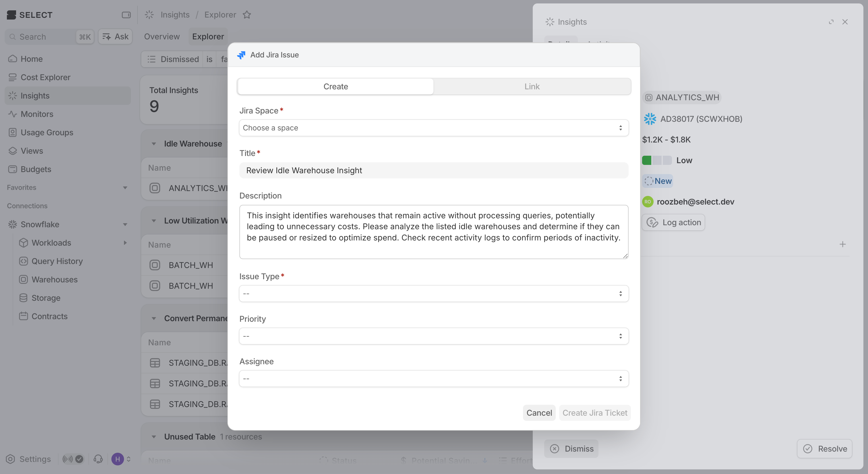Open Settings gear in the sidebar
Viewport: 868px width, 474px height.
[x=10, y=459]
